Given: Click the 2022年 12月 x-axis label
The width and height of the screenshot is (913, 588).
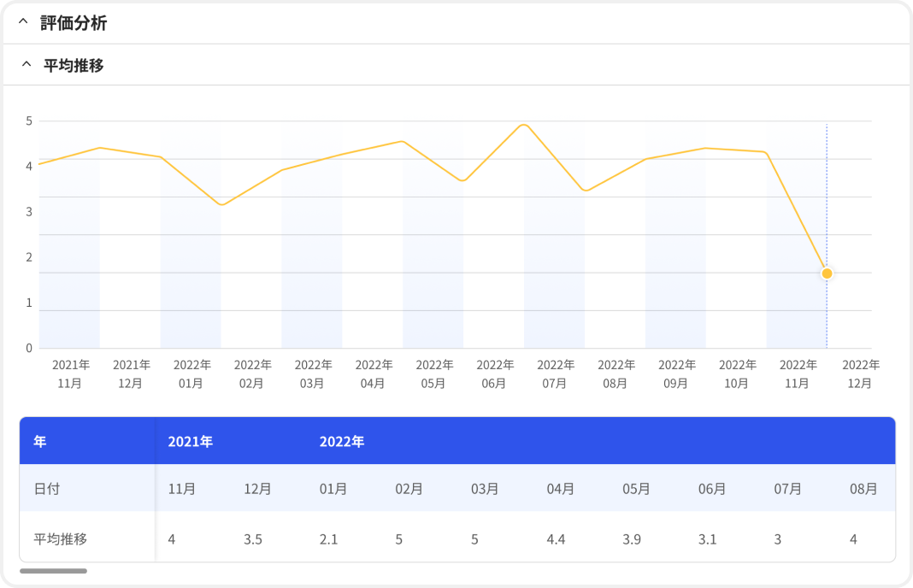Looking at the screenshot, I should click(860, 374).
